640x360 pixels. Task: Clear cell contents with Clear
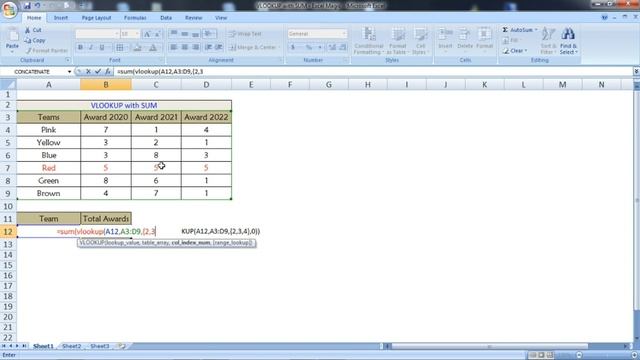[x=515, y=51]
